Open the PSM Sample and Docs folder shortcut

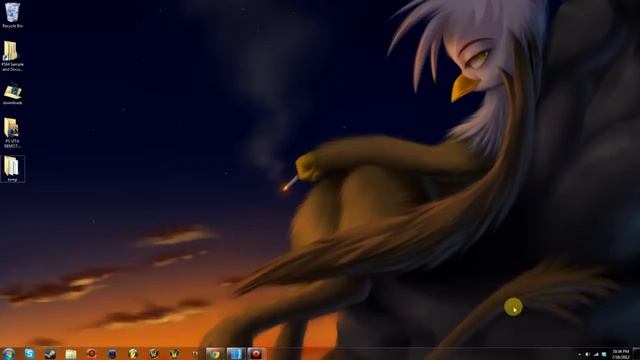[12, 56]
